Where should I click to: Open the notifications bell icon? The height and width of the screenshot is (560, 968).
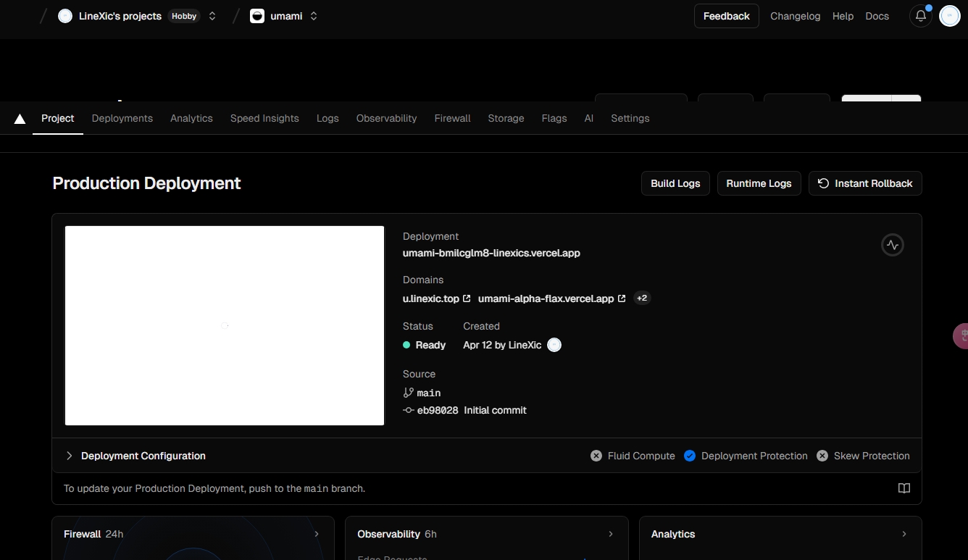[x=921, y=16]
